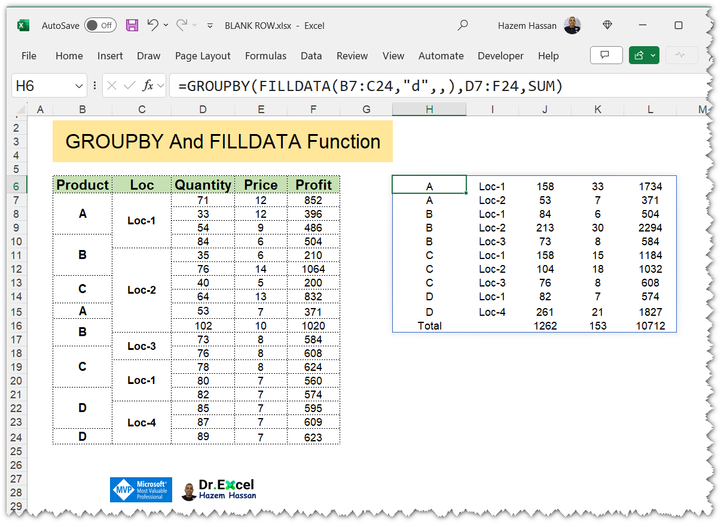Switch to the Home tab
Image resolution: width=724 pixels, height=527 pixels.
[69, 56]
